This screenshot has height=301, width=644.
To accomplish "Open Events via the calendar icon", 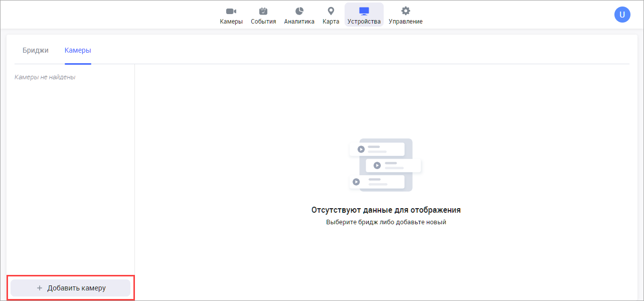I will click(x=263, y=11).
